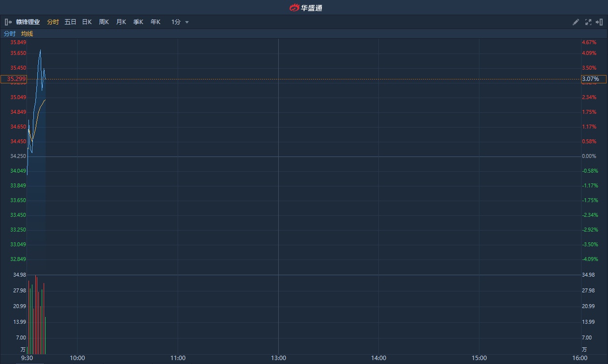Switch to the 日K daily candlestick tab
This screenshot has height=364, width=608.
click(87, 22)
